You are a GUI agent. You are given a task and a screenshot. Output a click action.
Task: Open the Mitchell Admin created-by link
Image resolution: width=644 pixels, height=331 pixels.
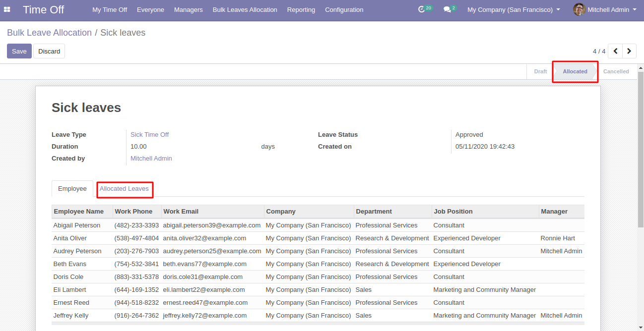point(151,159)
